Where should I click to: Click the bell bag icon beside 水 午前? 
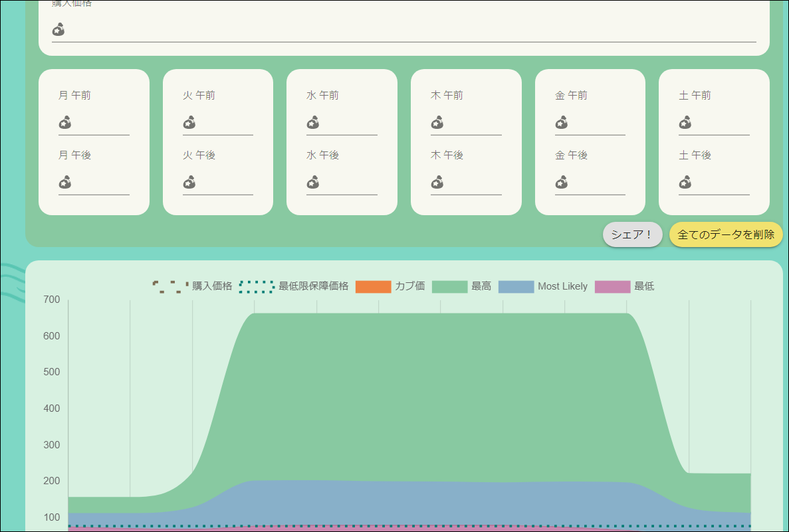point(312,123)
